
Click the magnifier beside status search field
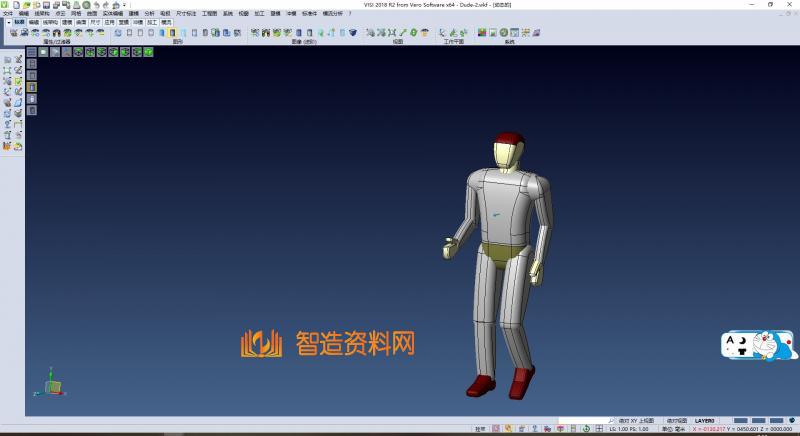(x=611, y=421)
